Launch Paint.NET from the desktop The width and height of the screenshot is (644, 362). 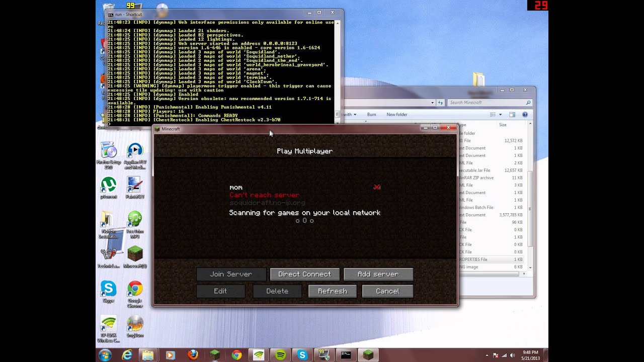(x=135, y=188)
